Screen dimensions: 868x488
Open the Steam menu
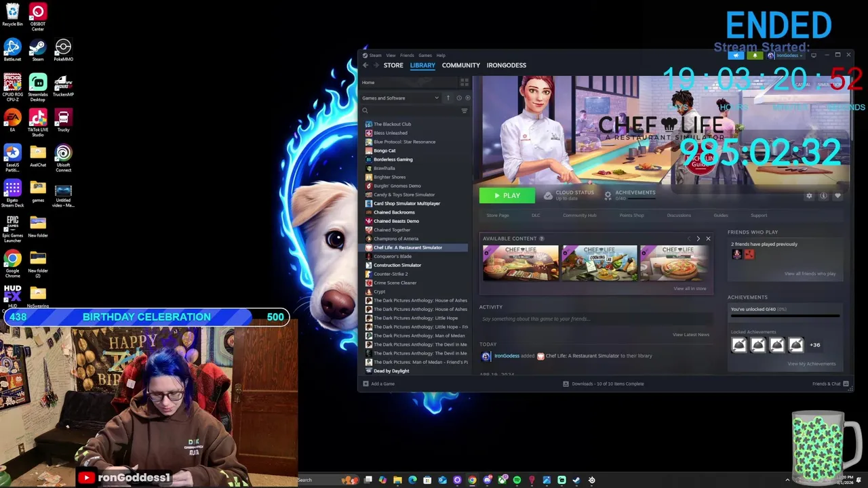pyautogui.click(x=375, y=56)
